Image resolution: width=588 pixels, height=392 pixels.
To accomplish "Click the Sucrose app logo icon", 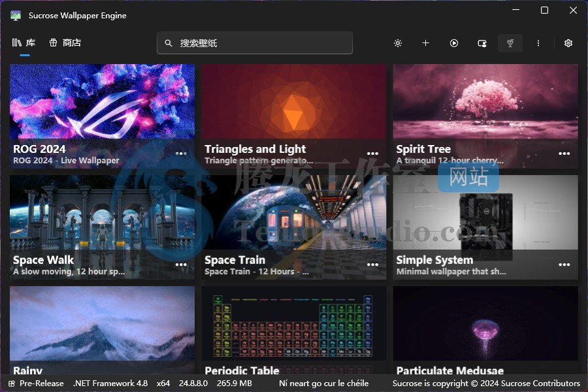I will point(16,16).
